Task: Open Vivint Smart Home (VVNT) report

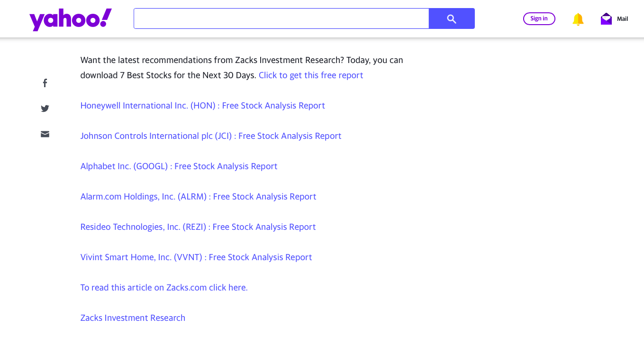Action: click(196, 257)
